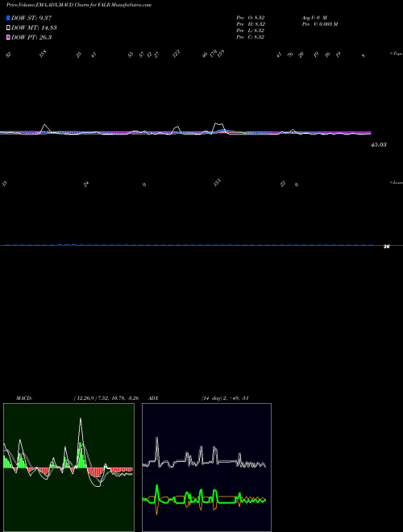Screen dimensions: 403x532
Task: Click the 20 level label on orange line
Action: pyautogui.click(x=386, y=247)
